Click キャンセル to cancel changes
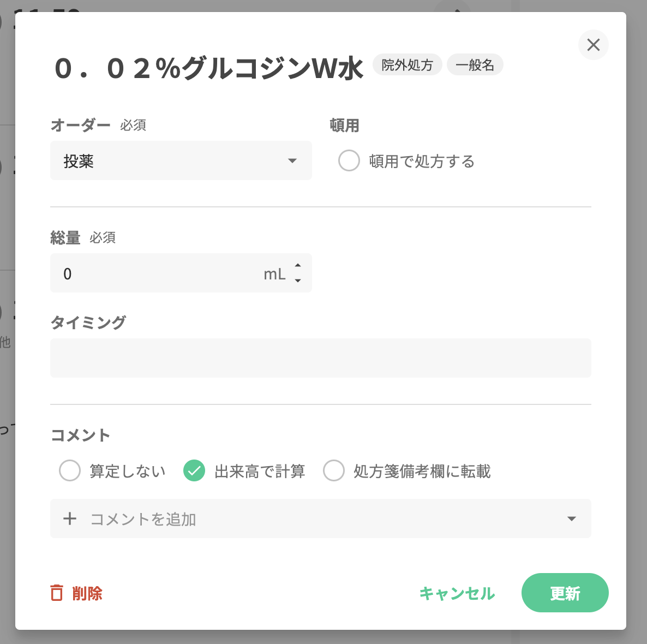Viewport: 647px width, 644px height. tap(457, 593)
